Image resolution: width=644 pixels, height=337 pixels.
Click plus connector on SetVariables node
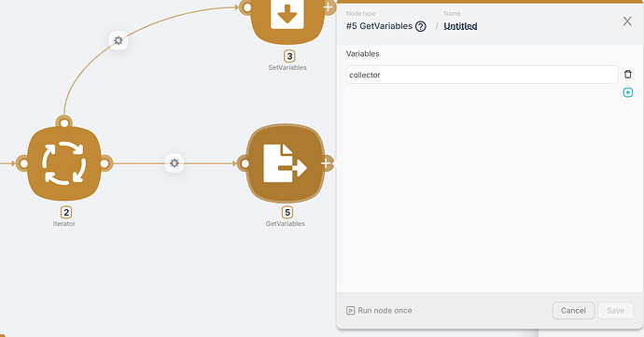click(329, 7)
